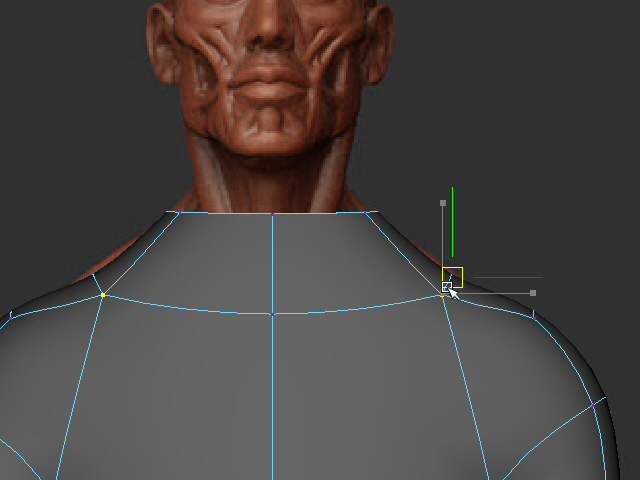Click the gray square handle ending the horizontal gizmo arm
Viewport: 640px width, 480px height.
tap(533, 293)
